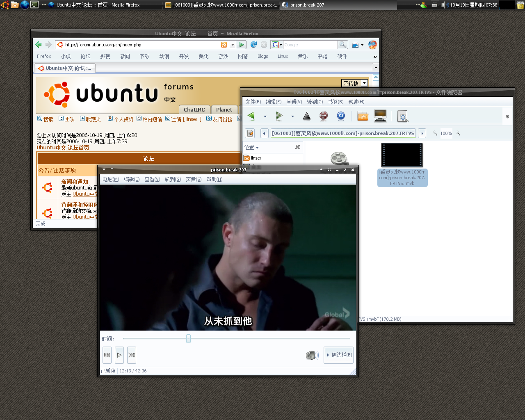Skip to previous track in movie player

point(107,355)
